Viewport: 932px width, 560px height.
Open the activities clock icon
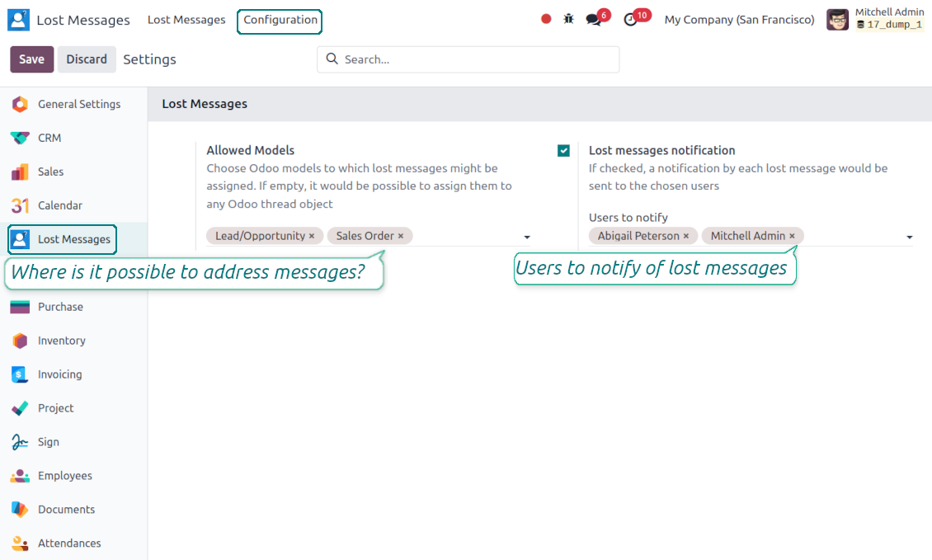tap(631, 20)
